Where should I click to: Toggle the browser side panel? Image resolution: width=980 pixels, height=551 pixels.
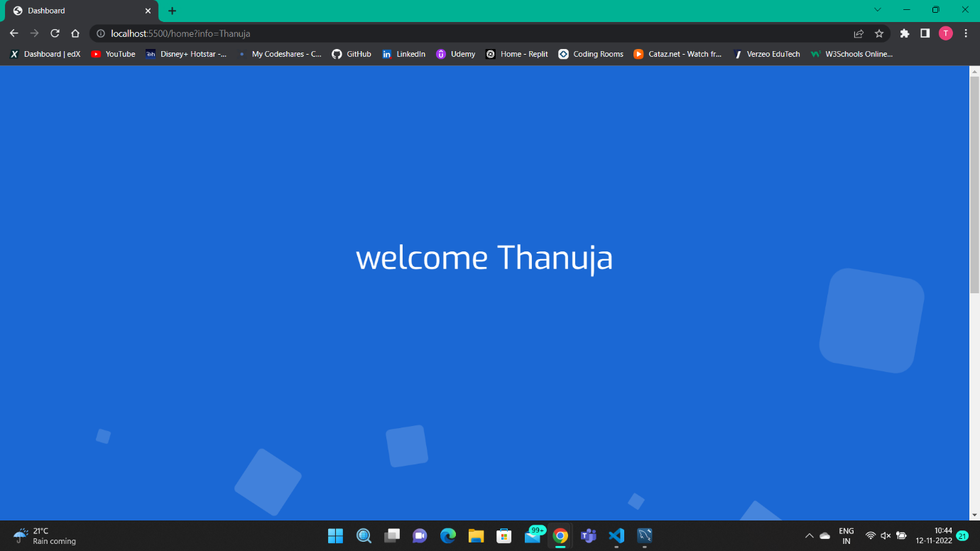coord(925,33)
